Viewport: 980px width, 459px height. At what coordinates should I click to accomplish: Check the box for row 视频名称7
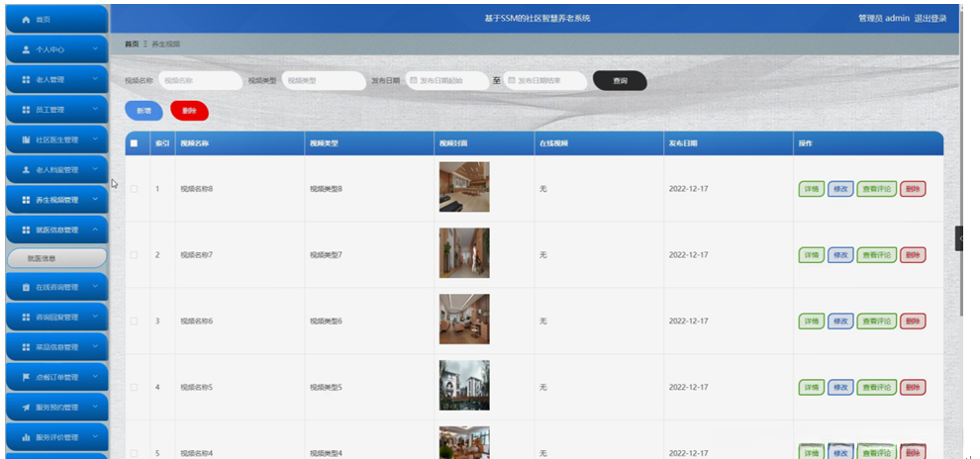(134, 255)
